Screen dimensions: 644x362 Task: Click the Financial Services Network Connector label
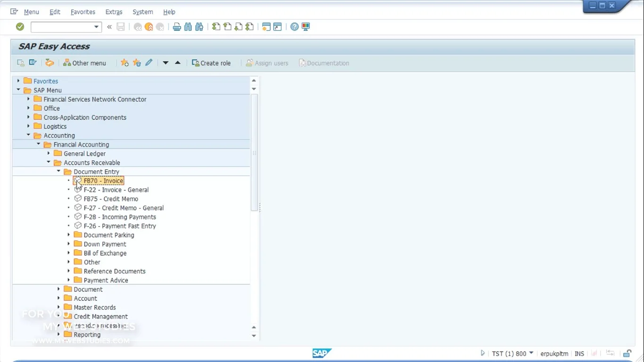tap(95, 99)
